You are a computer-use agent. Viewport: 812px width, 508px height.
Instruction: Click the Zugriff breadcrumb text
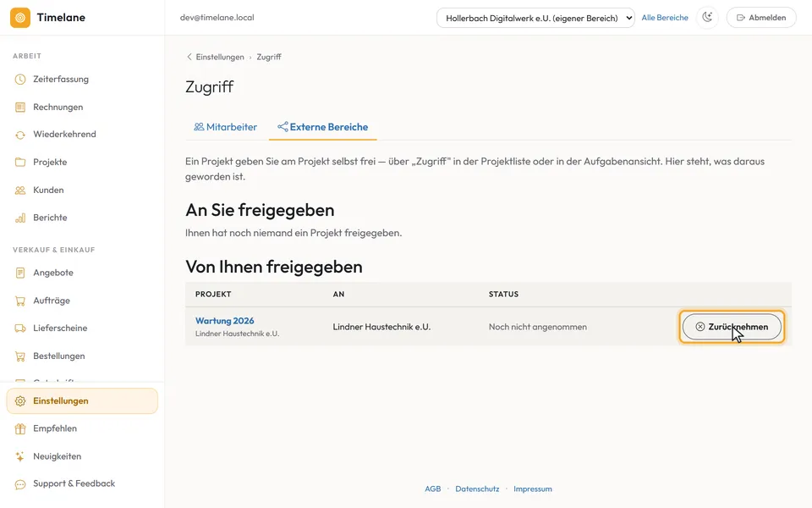[x=269, y=57]
